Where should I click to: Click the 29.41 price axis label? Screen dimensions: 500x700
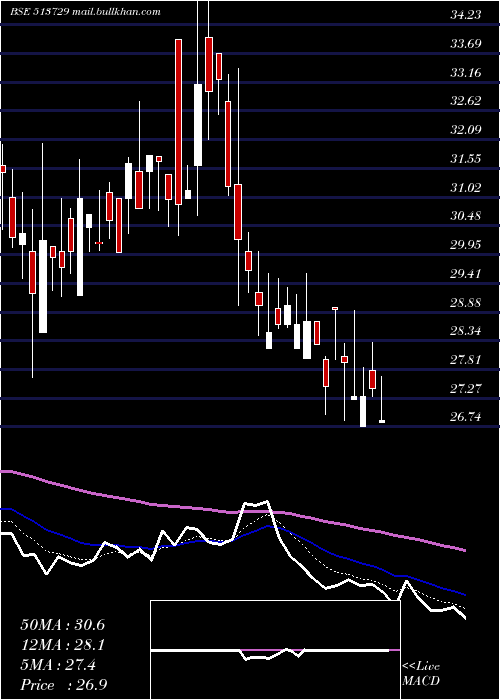[x=466, y=273]
